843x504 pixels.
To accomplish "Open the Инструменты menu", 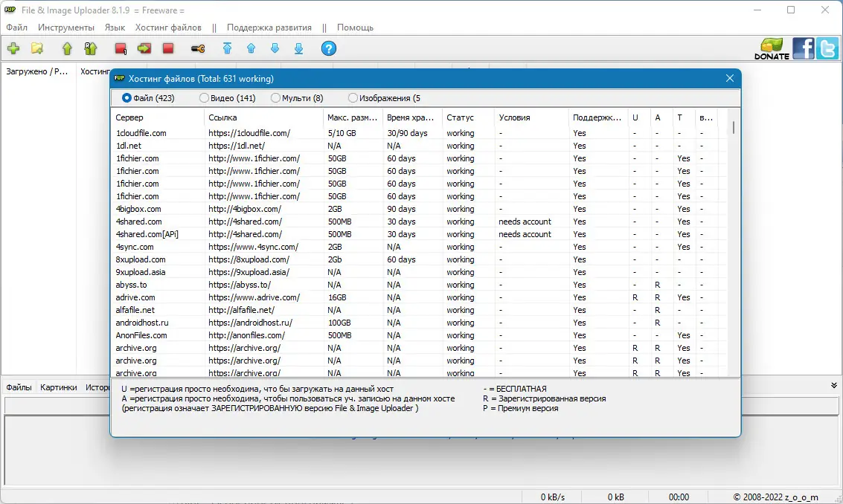I will pos(66,28).
